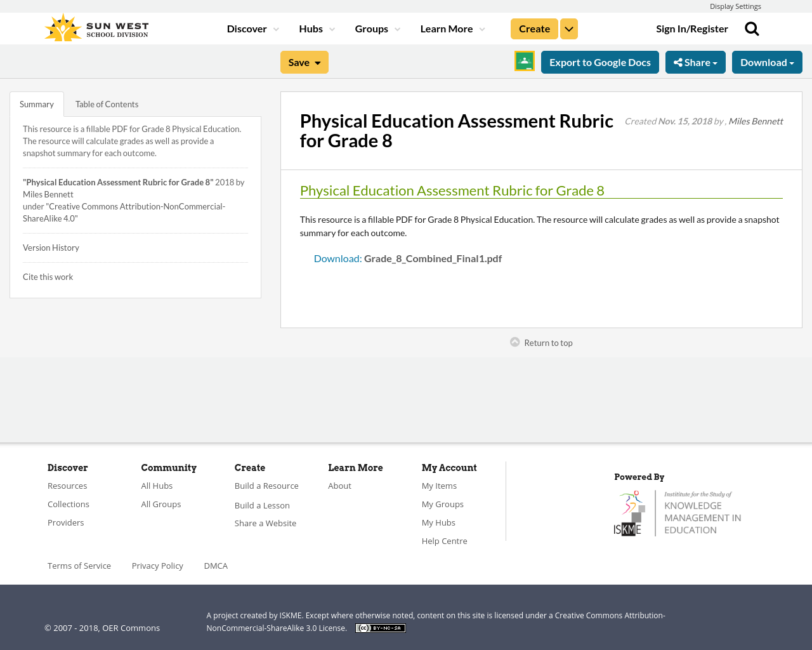Open Hubs in the navigation bar

[316, 28]
